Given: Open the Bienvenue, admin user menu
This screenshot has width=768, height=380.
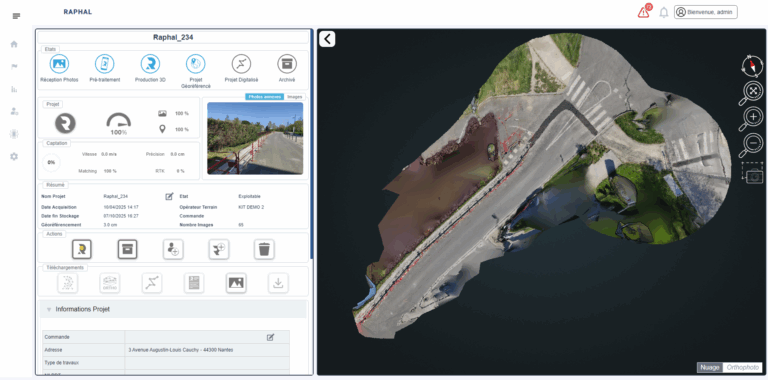Looking at the screenshot, I should [x=705, y=12].
